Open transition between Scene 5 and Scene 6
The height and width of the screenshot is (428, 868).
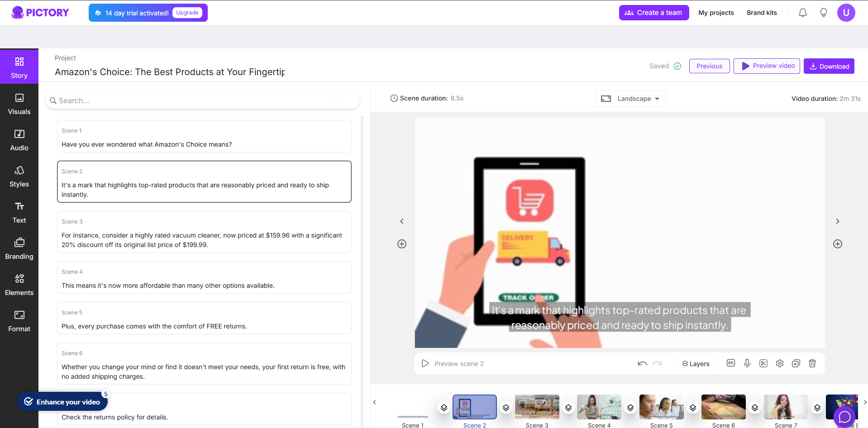click(693, 408)
